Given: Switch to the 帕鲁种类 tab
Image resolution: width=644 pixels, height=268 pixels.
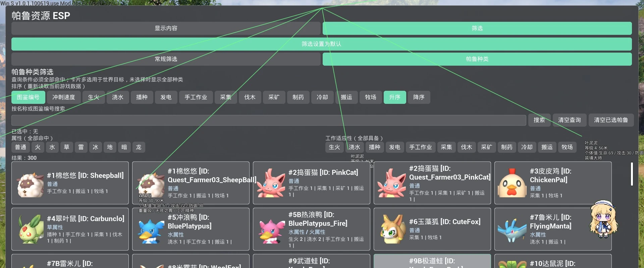Looking at the screenshot, I should 477,59.
